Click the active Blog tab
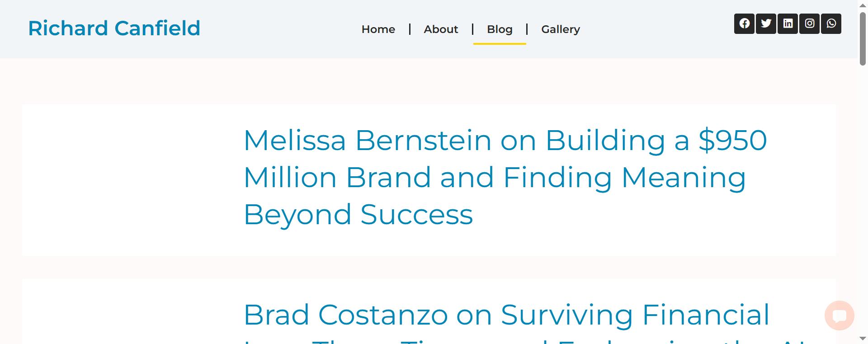The width and height of the screenshot is (868, 344). [x=500, y=29]
